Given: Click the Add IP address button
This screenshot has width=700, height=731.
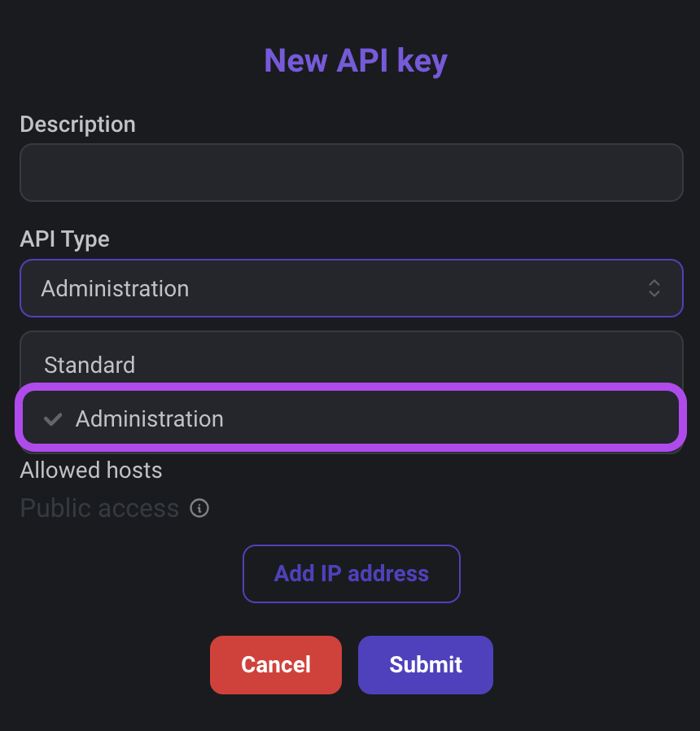Looking at the screenshot, I should point(352,573).
